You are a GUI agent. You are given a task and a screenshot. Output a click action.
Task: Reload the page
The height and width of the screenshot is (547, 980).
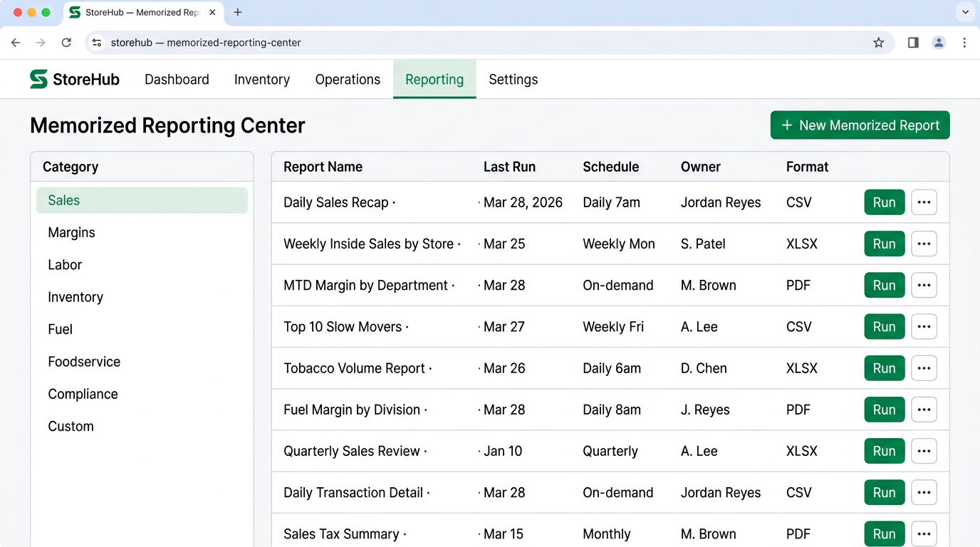(66, 43)
